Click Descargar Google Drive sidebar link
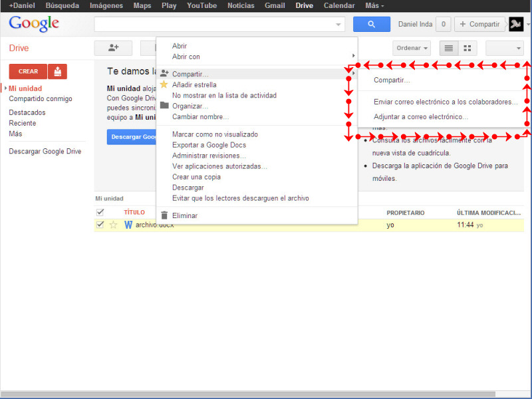This screenshot has height=399, width=532. tap(45, 152)
